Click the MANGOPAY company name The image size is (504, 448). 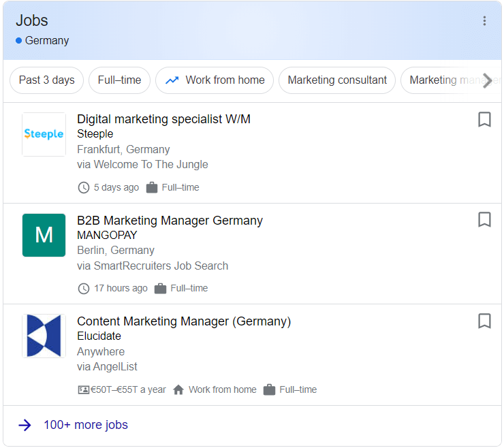pos(107,236)
